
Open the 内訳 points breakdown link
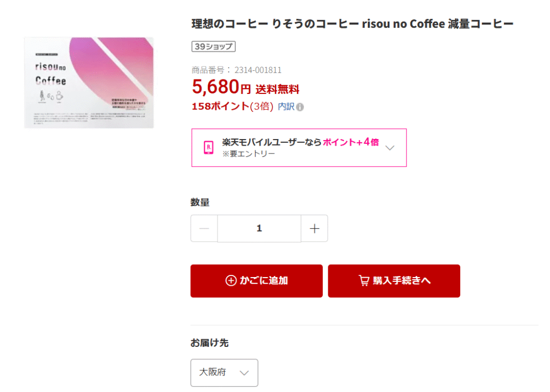(286, 106)
